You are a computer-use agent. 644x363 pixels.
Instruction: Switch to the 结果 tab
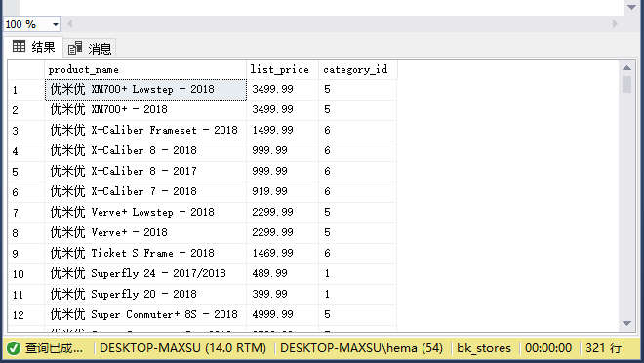coord(34,47)
